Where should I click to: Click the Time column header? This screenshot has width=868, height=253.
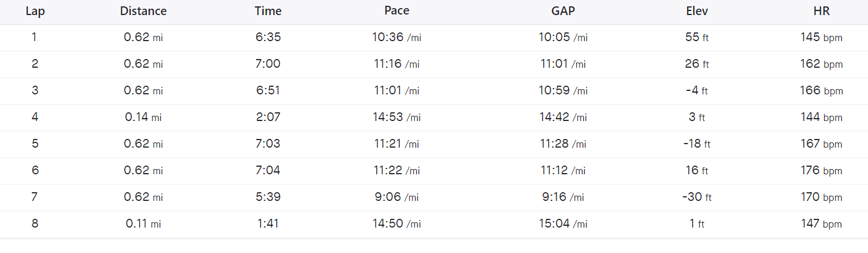pos(268,11)
